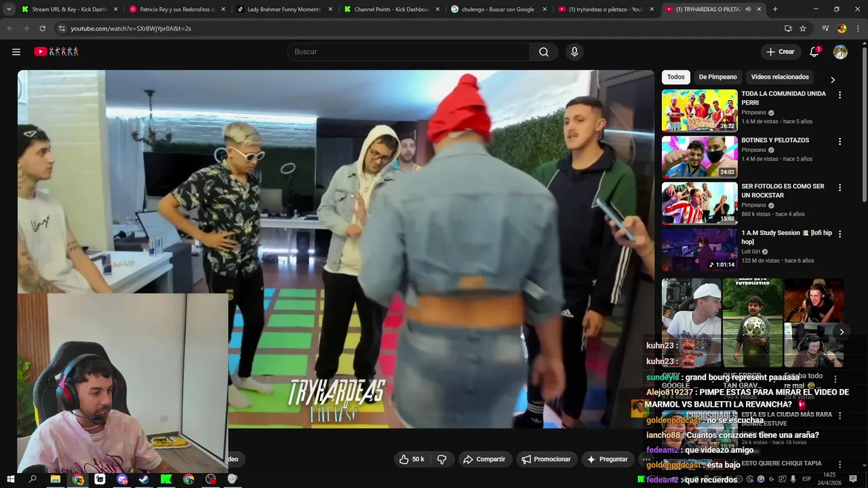Image resolution: width=868 pixels, height=488 pixels.
Task: Select the Todos filter chip
Action: coord(676,77)
